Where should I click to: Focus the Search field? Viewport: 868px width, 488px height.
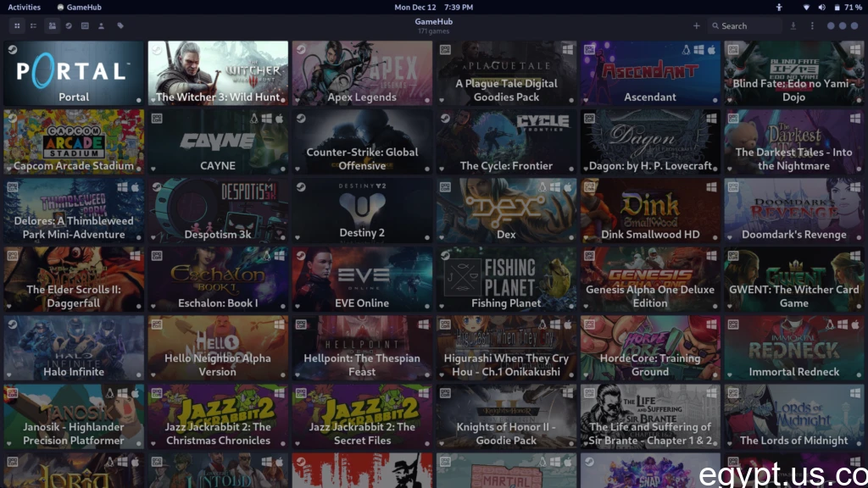[744, 26]
